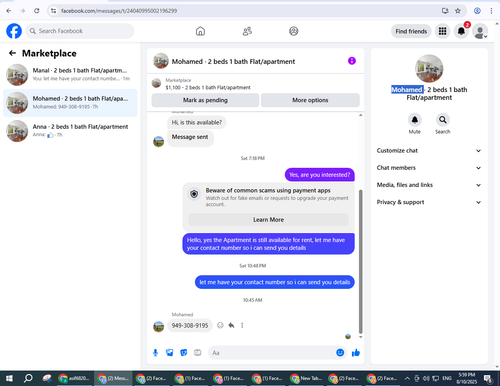500x386 pixels.
Task: Open the emoji picker in message box
Action: click(x=340, y=353)
